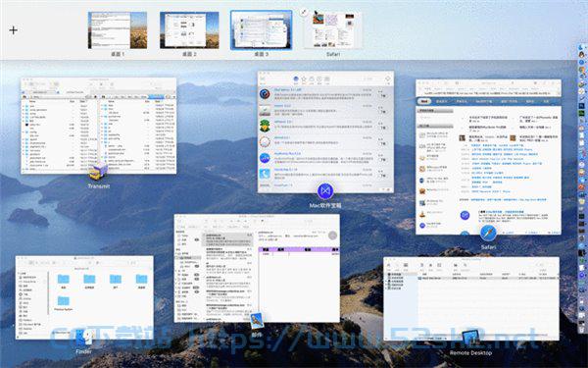The image size is (588, 368).
Task: Select the blue first toolbar icon in Mac软件宝箱
Action: pos(296,79)
